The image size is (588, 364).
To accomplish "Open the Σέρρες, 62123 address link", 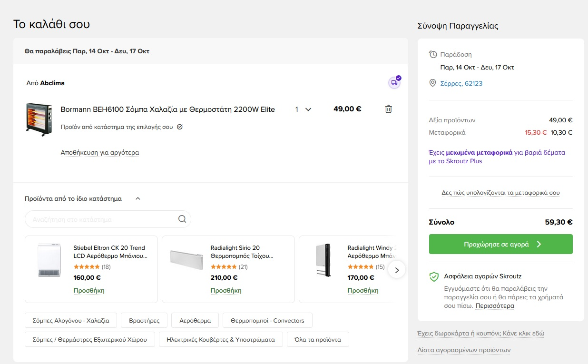I will pyautogui.click(x=461, y=84).
